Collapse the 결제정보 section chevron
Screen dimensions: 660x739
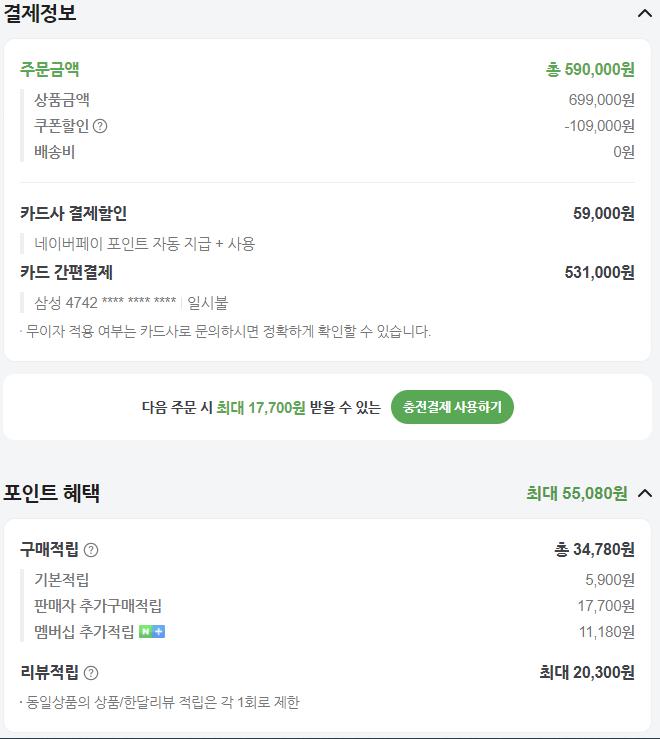tap(644, 13)
